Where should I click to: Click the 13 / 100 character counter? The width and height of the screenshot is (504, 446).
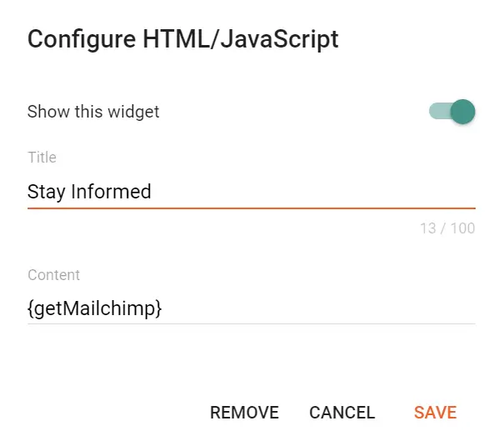[447, 228]
